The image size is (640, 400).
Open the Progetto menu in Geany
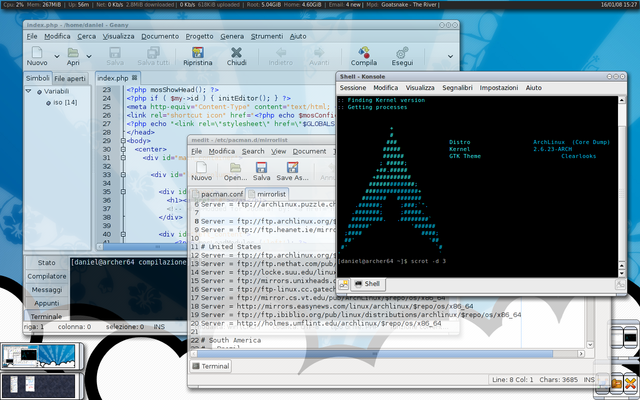[199, 36]
